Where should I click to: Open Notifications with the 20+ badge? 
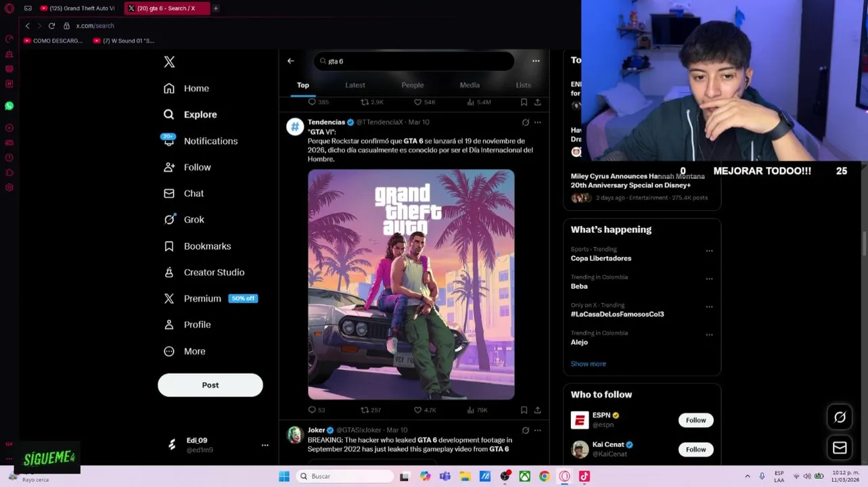coord(200,141)
